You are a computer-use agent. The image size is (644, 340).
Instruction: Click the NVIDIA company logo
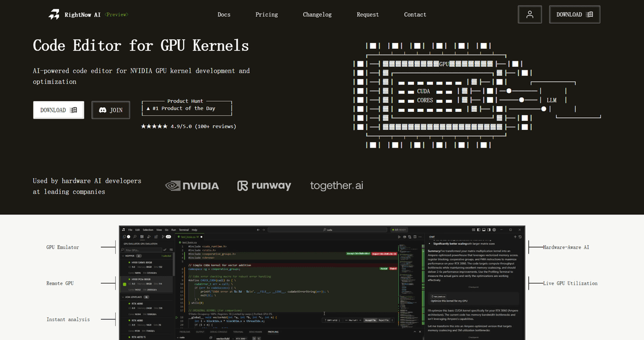pyautogui.click(x=192, y=186)
